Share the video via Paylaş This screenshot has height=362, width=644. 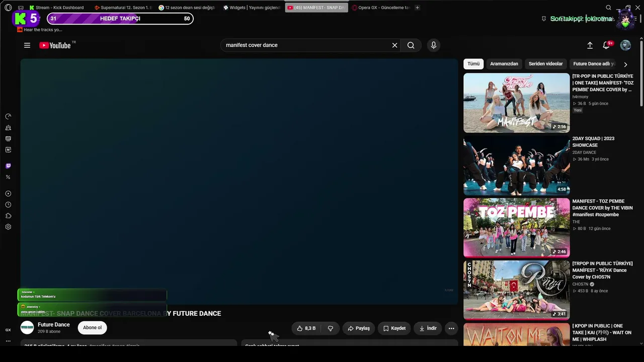point(359,328)
